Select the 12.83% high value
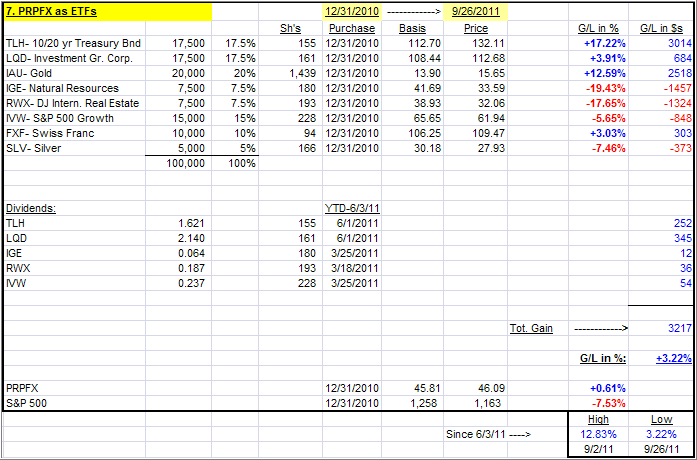The height and width of the screenshot is (460, 697). click(598, 434)
